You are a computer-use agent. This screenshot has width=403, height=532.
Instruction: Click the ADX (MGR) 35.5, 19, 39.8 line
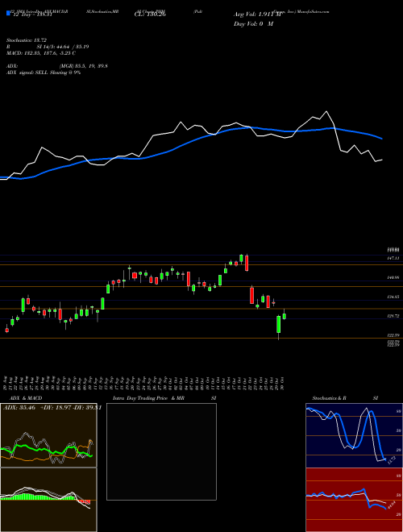tap(57, 66)
